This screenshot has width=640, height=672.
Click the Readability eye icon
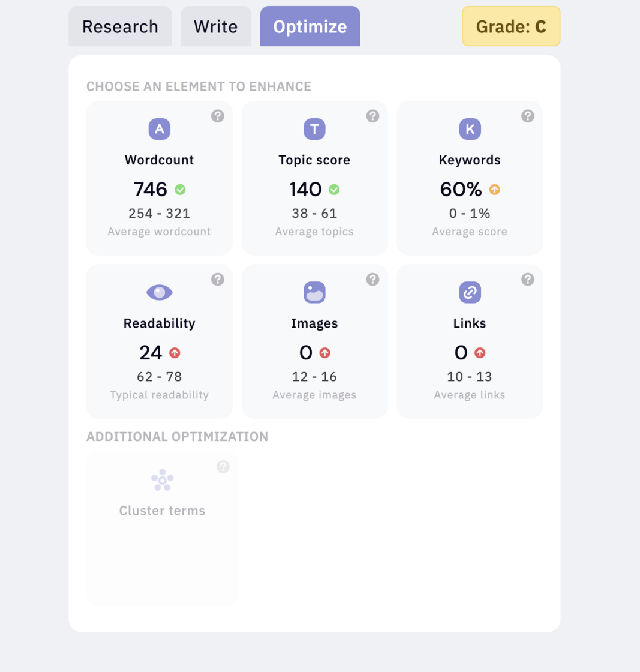pyautogui.click(x=160, y=292)
